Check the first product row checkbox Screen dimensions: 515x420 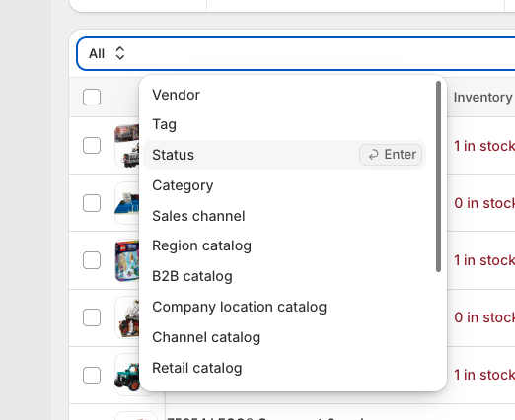coord(92,146)
